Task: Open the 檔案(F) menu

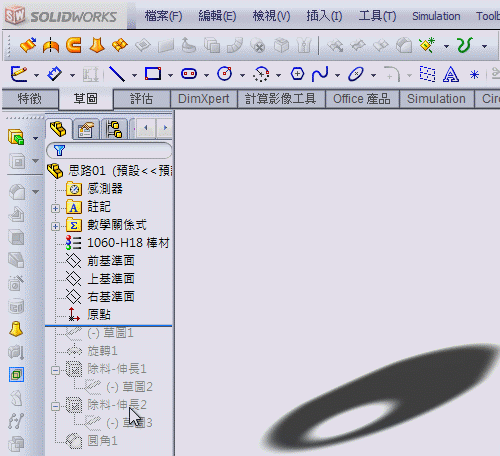Action: point(163,16)
